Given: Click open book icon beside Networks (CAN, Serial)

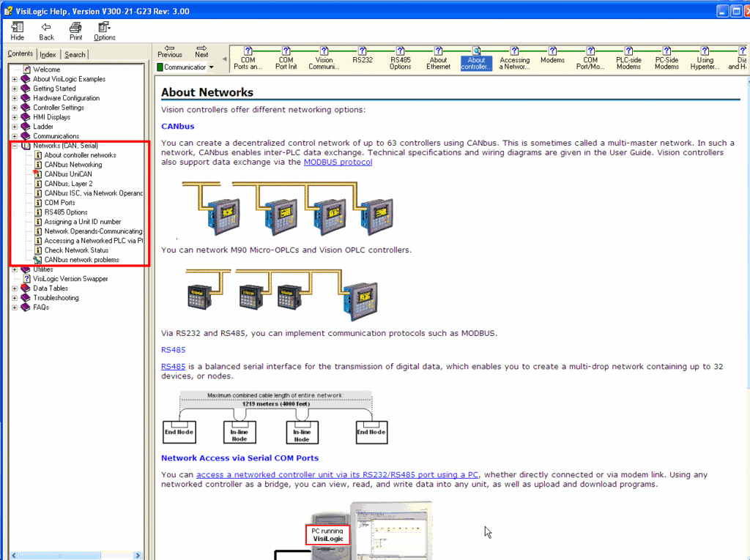Looking at the screenshot, I should (x=26, y=146).
